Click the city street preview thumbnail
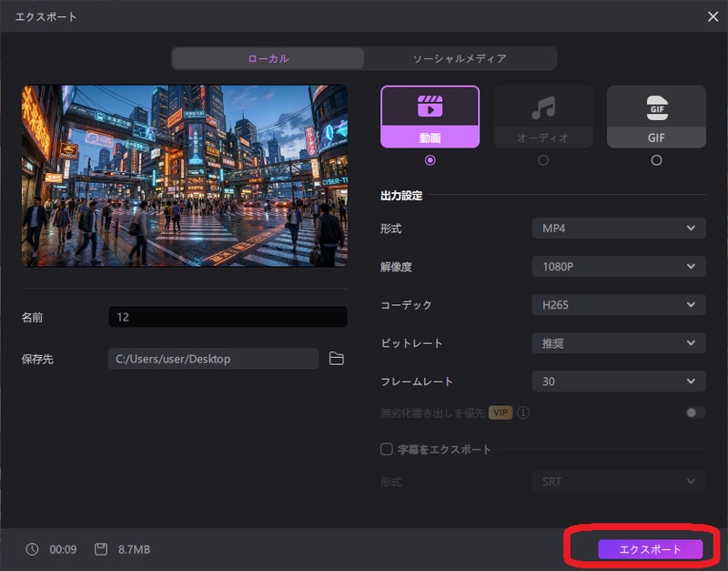The height and width of the screenshot is (571, 728). point(185,176)
